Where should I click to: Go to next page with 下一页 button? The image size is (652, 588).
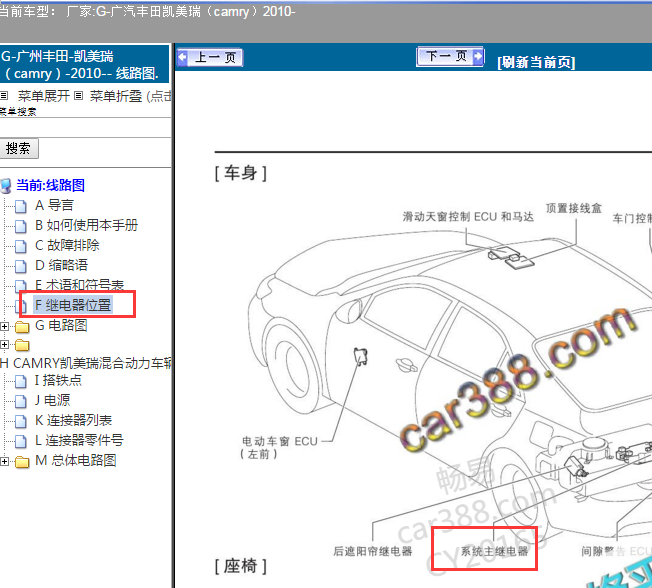450,56
